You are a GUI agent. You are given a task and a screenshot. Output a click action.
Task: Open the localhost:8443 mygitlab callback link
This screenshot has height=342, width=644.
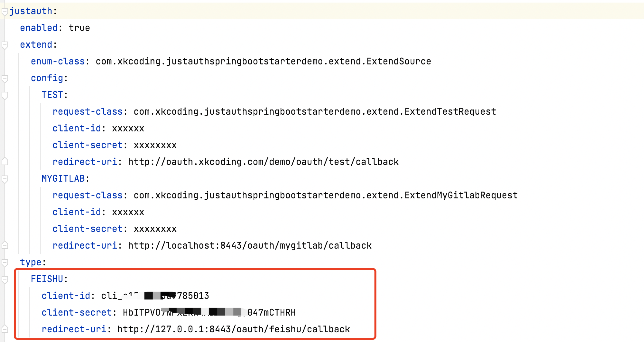click(x=250, y=245)
